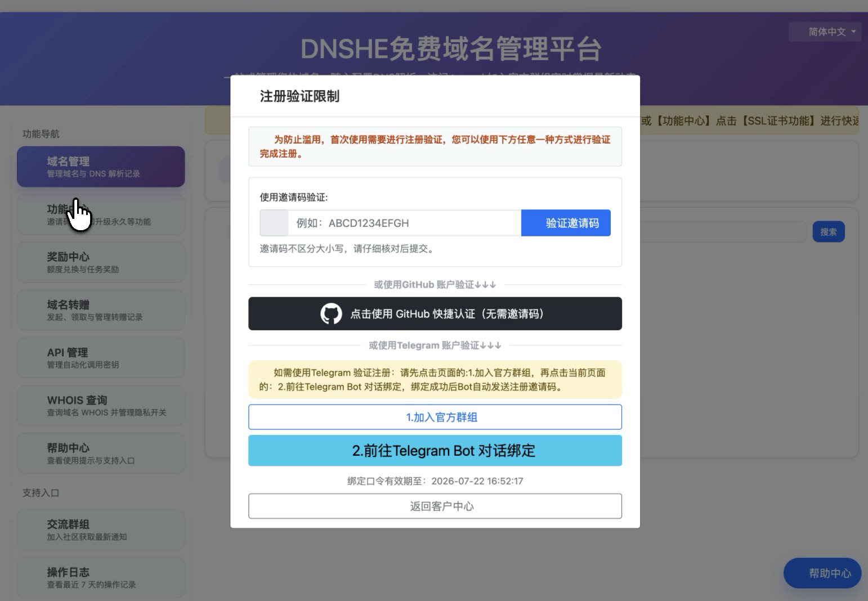This screenshot has height=601, width=868.
Task: Click the blue 搜索 button
Action: [x=829, y=232]
